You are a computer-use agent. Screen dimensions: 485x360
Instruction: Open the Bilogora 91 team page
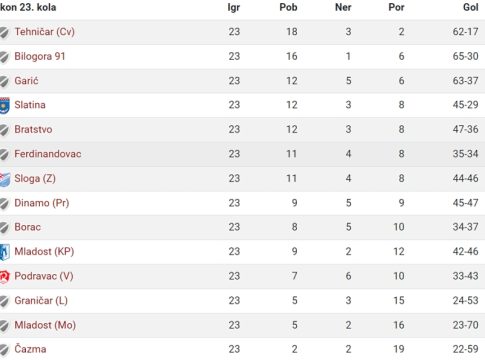[x=40, y=56]
